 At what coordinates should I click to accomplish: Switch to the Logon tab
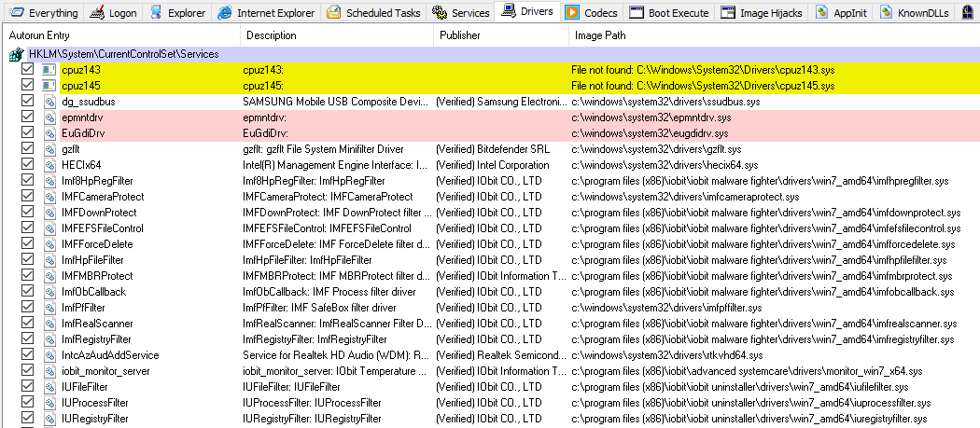coord(113,12)
